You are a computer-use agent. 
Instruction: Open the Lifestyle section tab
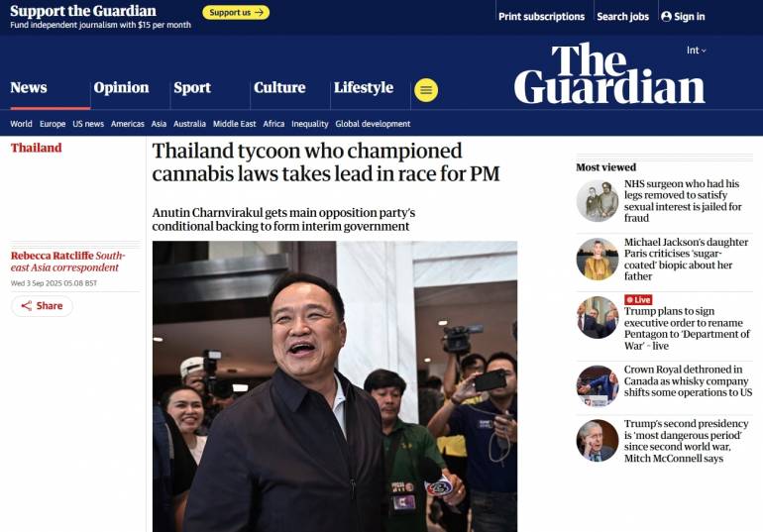coord(364,87)
